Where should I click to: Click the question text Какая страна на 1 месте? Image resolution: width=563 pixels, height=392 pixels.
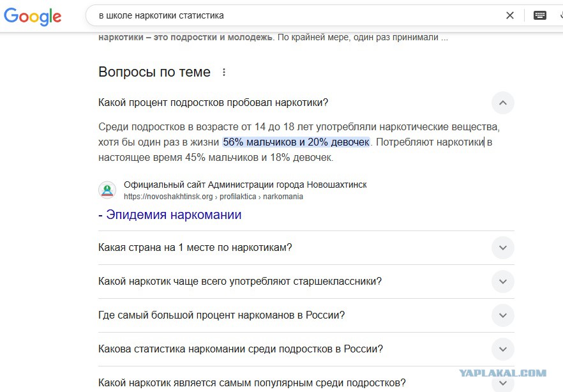195,248
